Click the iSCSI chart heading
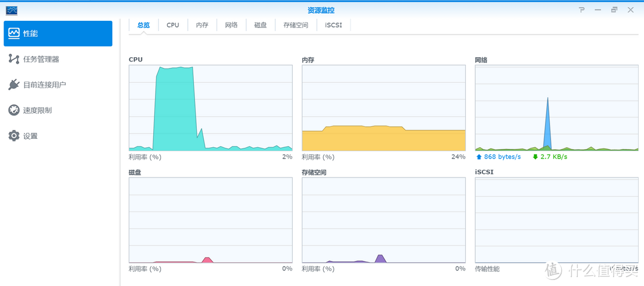Viewport: 644px width, 286px height. pyautogui.click(x=484, y=172)
